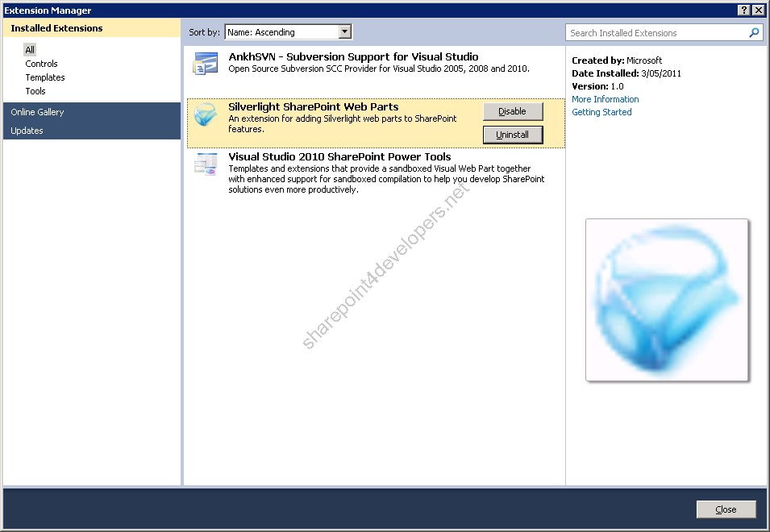The image size is (770, 532).
Task: Select the AnkhSVN - Subversion Support title
Action: click(x=353, y=57)
